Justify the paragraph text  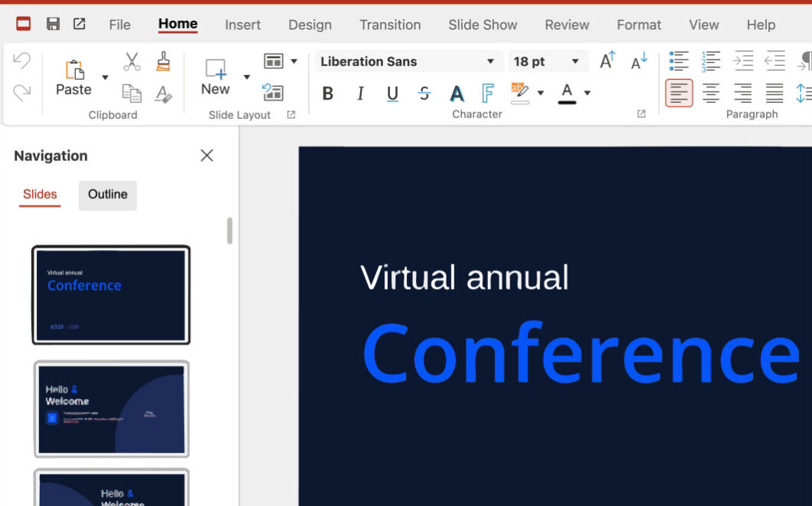coord(774,94)
